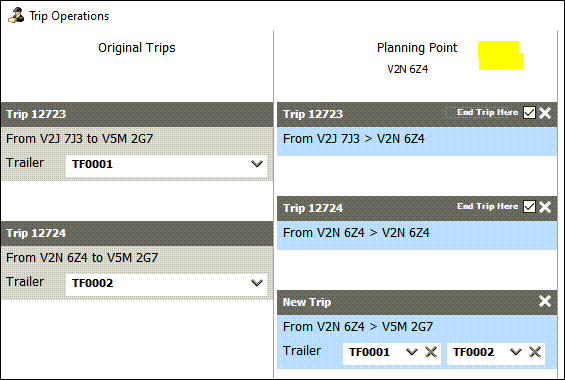
Task: Remove Trip 12723 with its X icon
Action: 545,113
